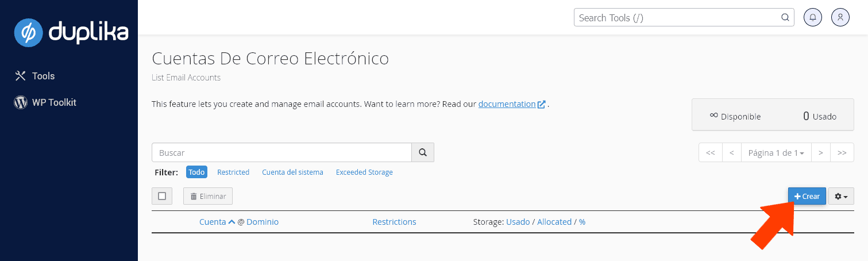Expand the Página 1 de 1 dropdown
The width and height of the screenshot is (868, 261).
[776, 152]
